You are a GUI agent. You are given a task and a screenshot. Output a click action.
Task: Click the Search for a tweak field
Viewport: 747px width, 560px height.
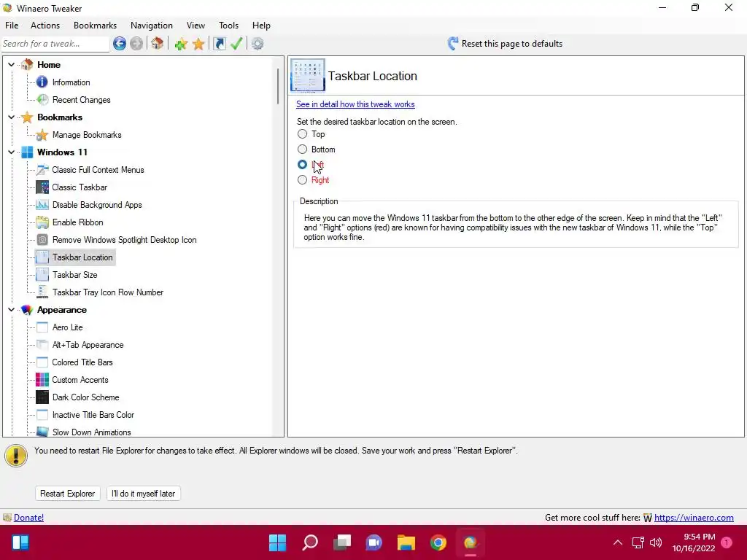55,44
